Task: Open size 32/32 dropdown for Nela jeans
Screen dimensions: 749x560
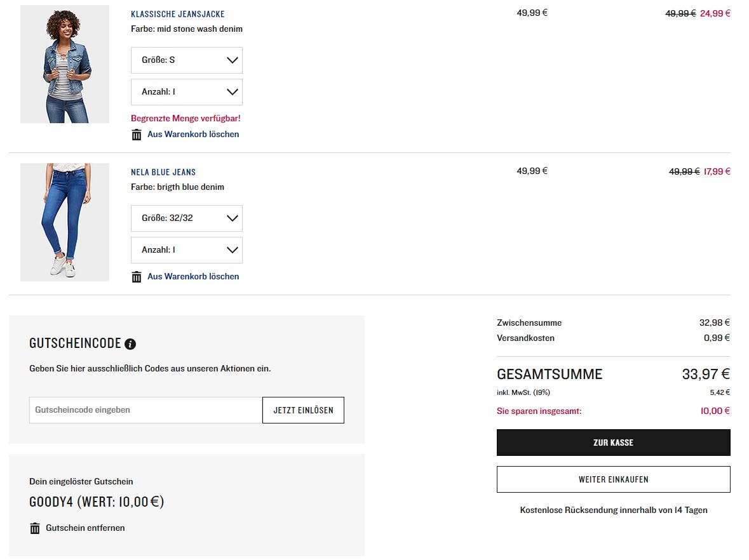Action: pyautogui.click(x=186, y=218)
